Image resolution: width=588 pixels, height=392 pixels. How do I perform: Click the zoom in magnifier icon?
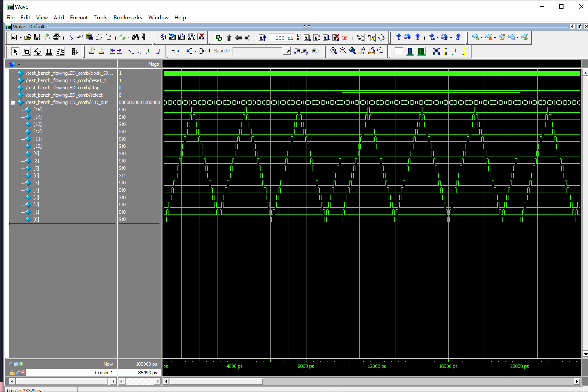click(x=333, y=51)
